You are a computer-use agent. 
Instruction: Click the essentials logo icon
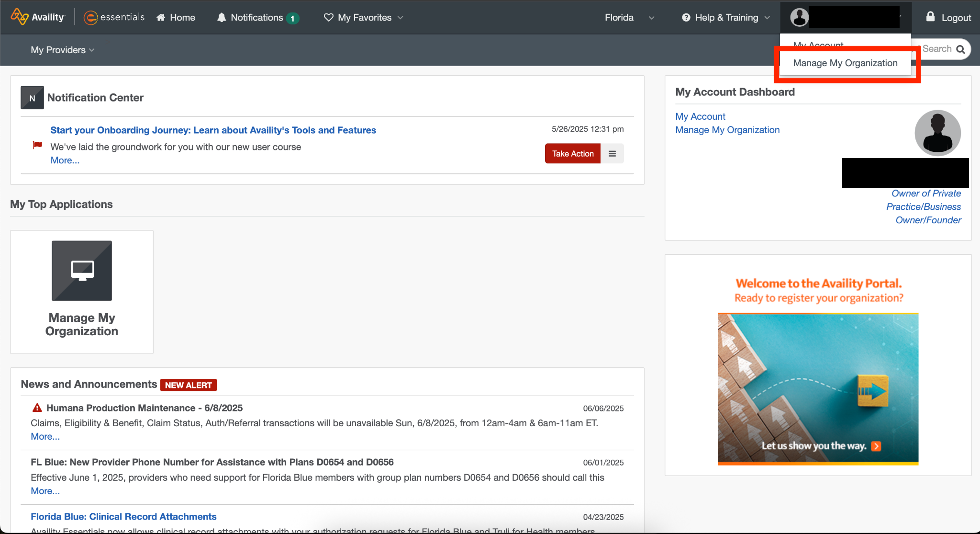pos(90,17)
